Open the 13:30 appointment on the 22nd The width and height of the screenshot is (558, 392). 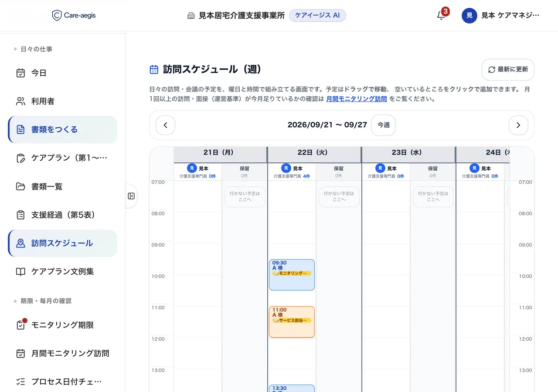pyautogui.click(x=292, y=388)
